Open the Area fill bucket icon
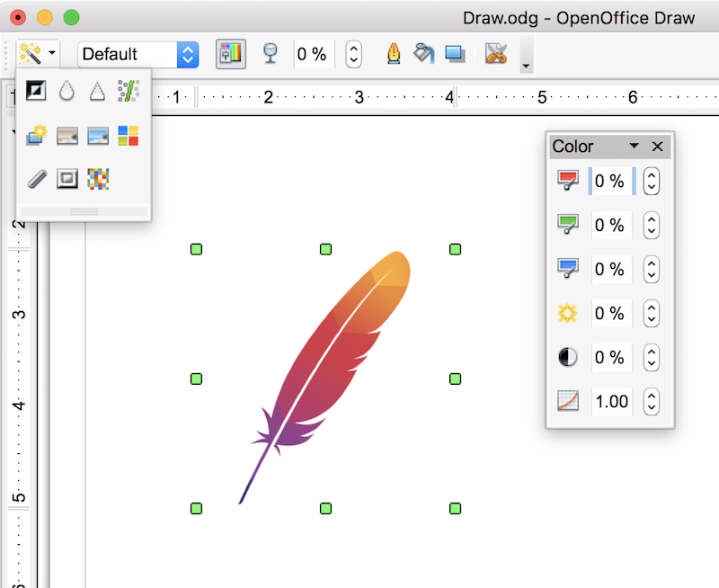The height and width of the screenshot is (588, 719). tap(422, 54)
